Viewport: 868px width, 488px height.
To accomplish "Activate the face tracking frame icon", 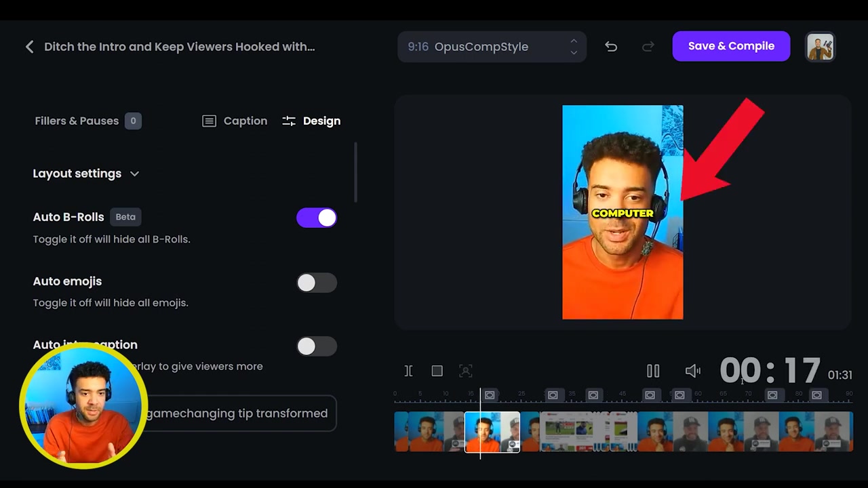I will [465, 371].
